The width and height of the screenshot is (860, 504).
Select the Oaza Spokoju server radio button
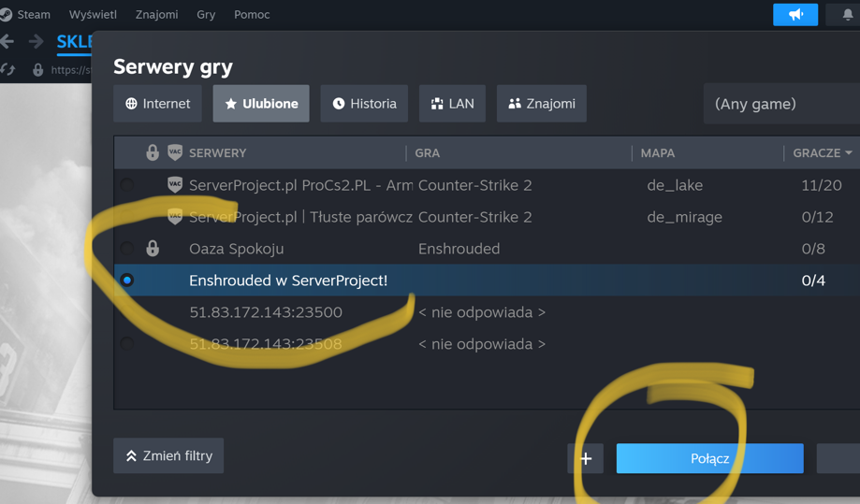pos(127,249)
